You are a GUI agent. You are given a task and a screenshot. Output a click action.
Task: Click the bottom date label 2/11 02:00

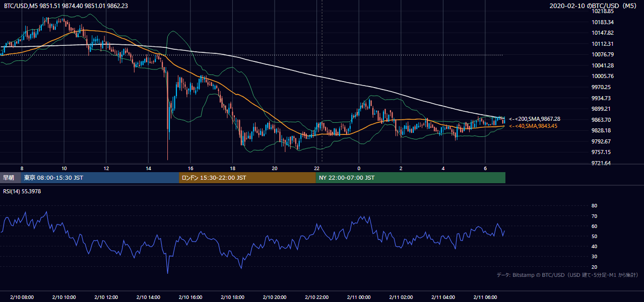coord(401,297)
